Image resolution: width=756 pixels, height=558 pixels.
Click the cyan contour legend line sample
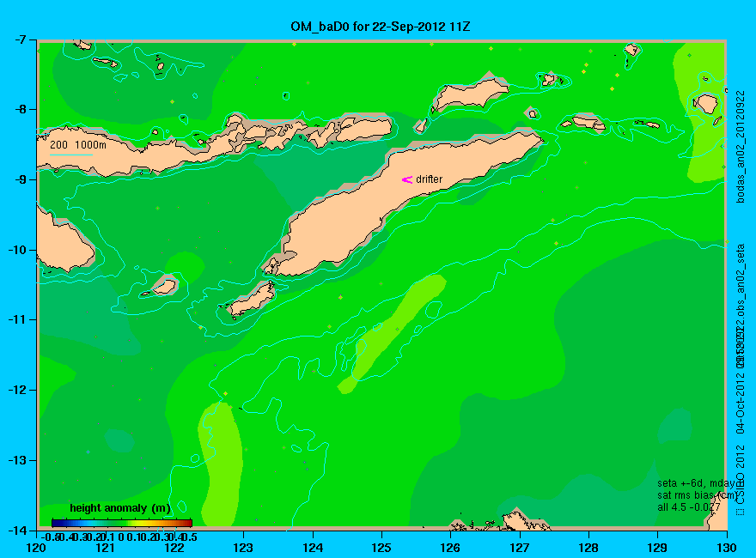click(x=71, y=155)
